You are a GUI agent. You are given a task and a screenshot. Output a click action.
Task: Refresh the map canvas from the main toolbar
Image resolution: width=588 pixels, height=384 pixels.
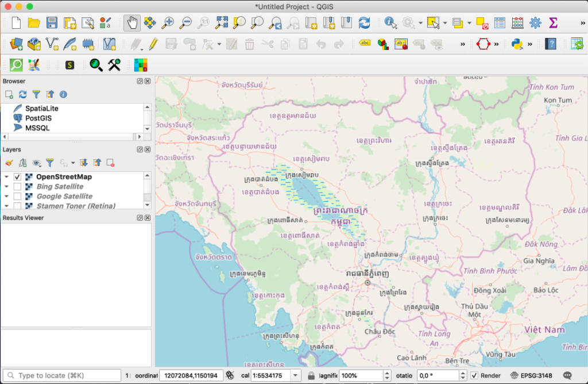(x=364, y=23)
